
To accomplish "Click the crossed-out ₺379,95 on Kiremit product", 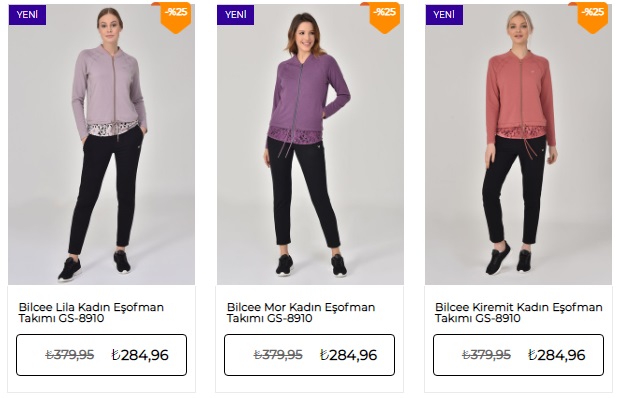I will tap(486, 355).
